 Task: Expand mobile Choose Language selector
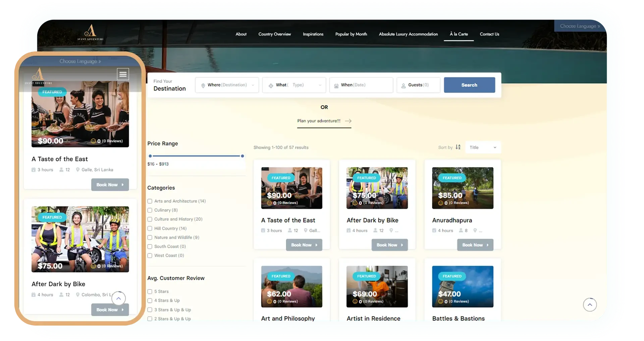[x=80, y=61]
